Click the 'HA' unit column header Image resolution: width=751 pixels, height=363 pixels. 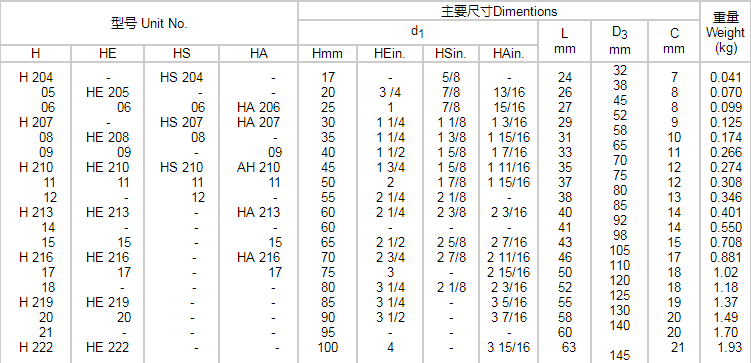point(259,53)
